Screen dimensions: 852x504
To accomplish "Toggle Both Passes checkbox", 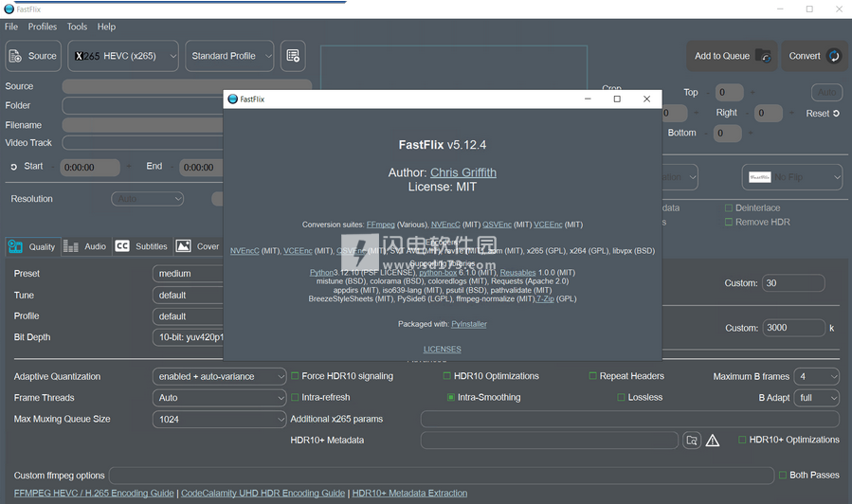I will tap(783, 476).
